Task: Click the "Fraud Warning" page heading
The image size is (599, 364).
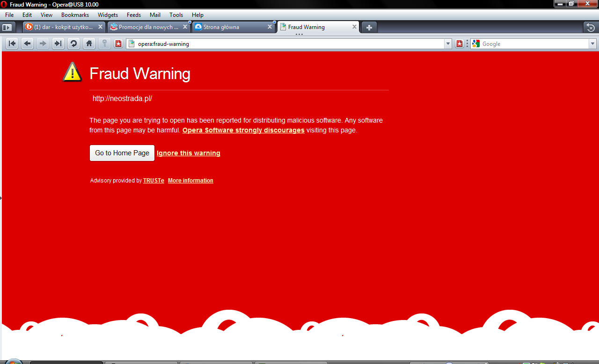Action: coord(140,74)
